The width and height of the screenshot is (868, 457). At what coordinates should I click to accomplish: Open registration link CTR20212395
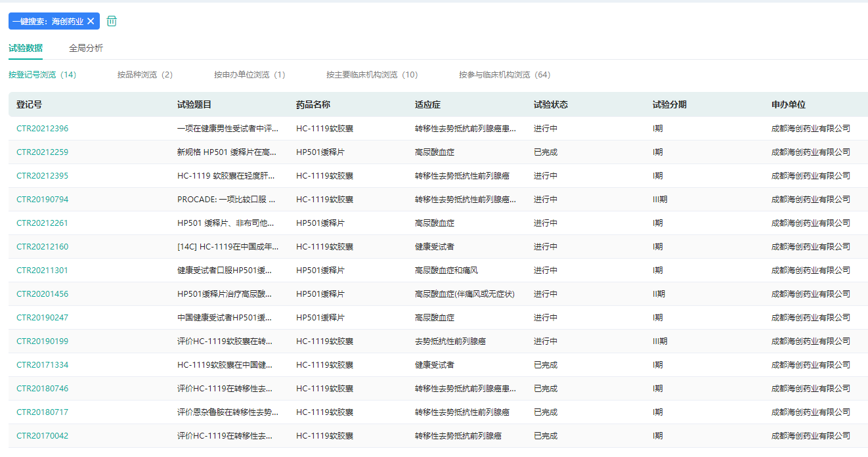43,176
